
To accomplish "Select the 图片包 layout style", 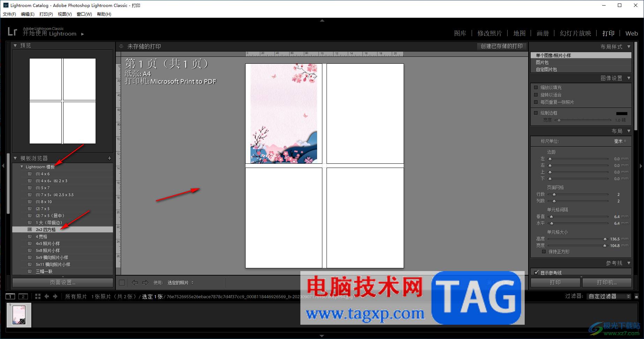I will 581,62.
